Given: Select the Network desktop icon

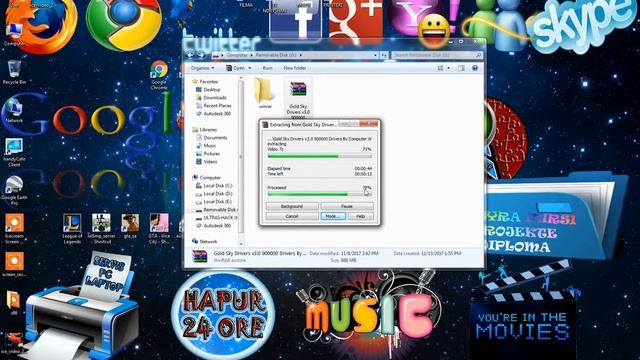Looking at the screenshot, I should pyautogui.click(x=14, y=111).
